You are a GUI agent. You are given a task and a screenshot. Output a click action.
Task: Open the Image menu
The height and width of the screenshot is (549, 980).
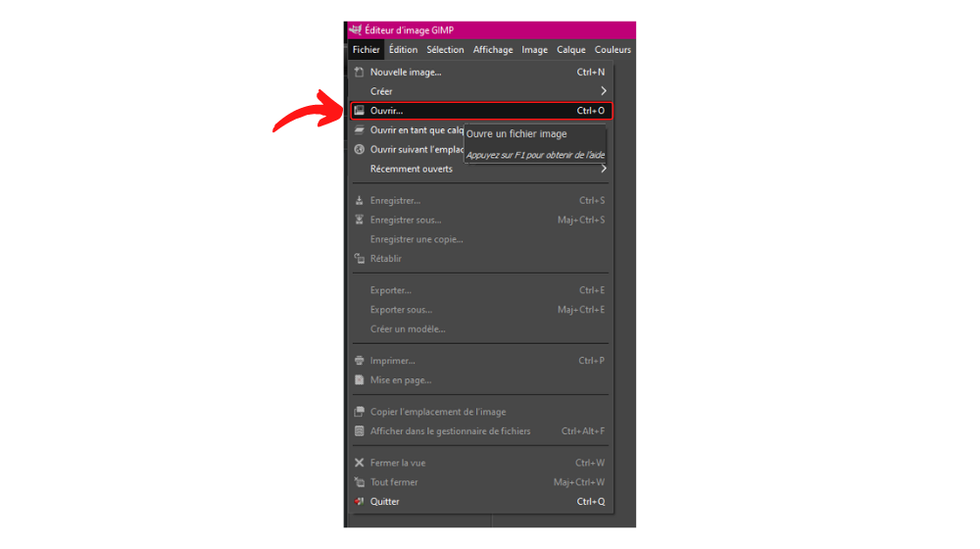tap(534, 49)
